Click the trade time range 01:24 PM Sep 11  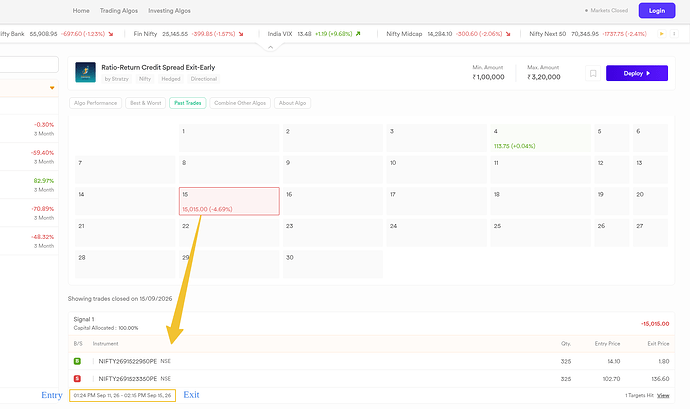122,395
